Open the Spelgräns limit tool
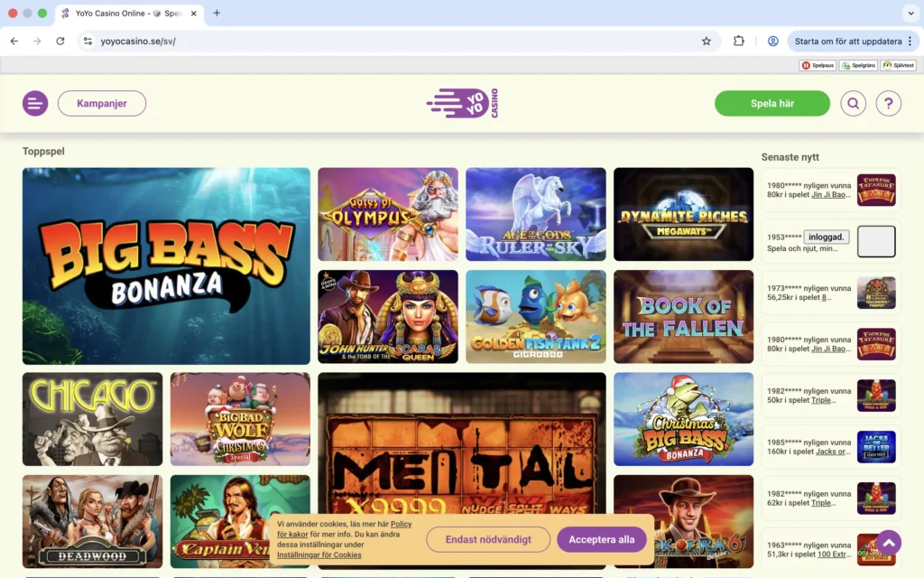The image size is (924, 578). (x=857, y=64)
